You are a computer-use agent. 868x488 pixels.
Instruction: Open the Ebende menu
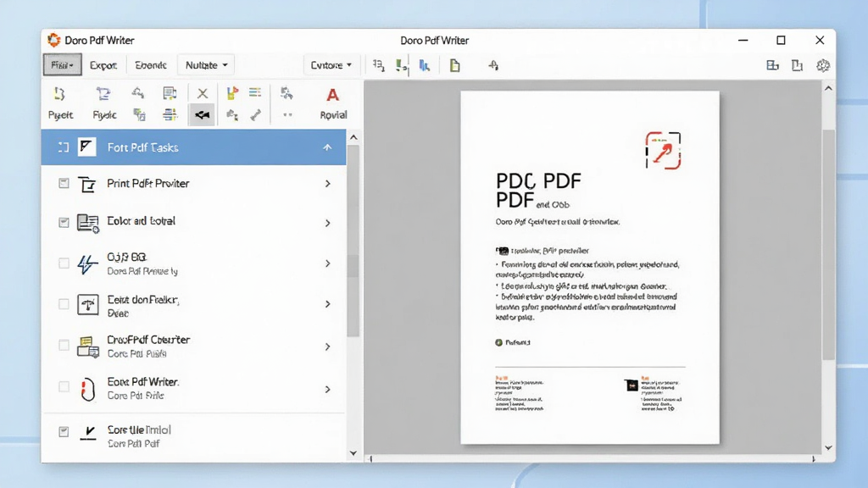point(151,65)
